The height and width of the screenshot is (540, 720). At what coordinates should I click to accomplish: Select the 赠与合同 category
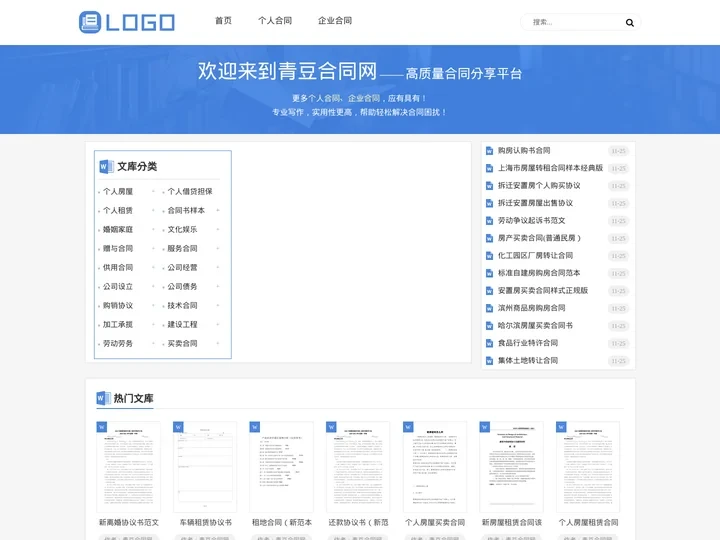pyautogui.click(x=118, y=248)
